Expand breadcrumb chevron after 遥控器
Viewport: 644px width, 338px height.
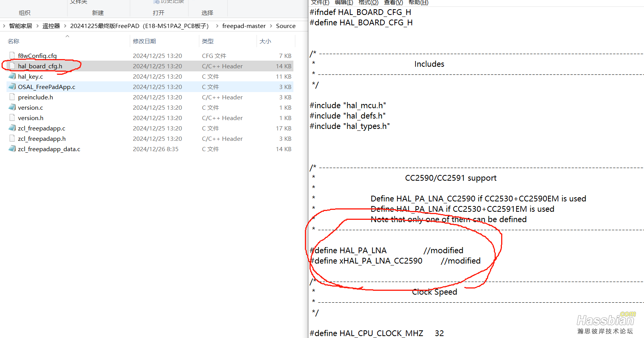pyautogui.click(x=65, y=26)
